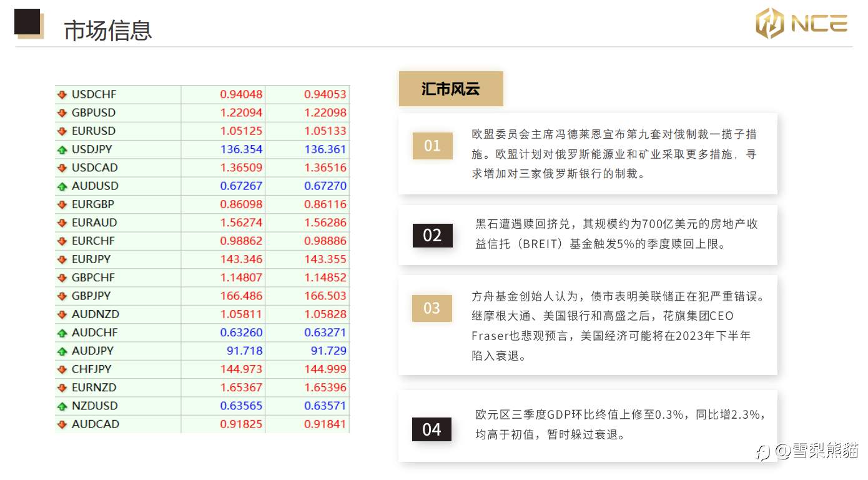Select the CHFJPY symbol name
The height and width of the screenshot is (480, 868).
[x=92, y=369]
